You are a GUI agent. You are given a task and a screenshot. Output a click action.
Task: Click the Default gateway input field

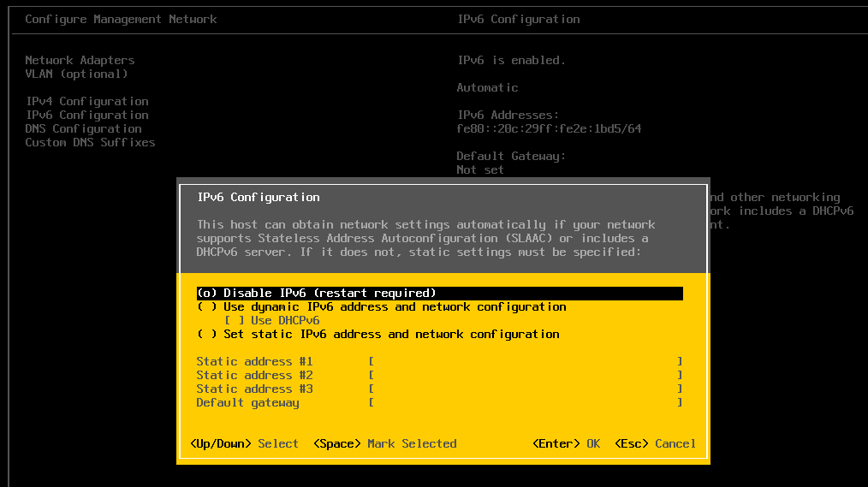click(x=525, y=403)
